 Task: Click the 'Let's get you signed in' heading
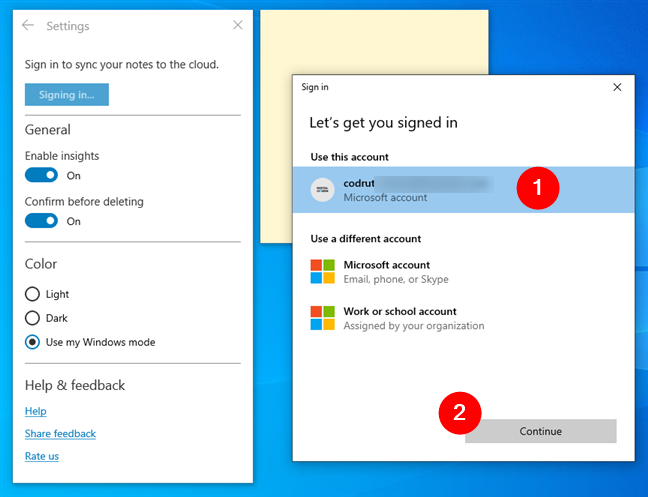tap(384, 123)
